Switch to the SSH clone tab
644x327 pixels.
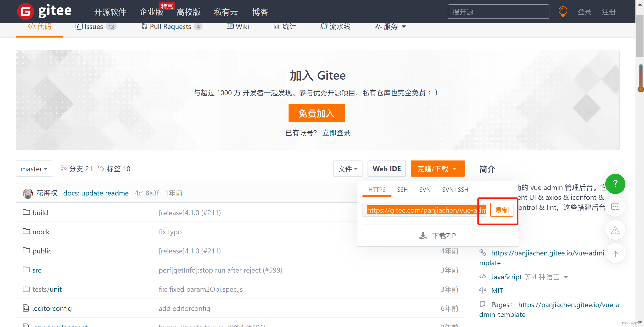[402, 190]
